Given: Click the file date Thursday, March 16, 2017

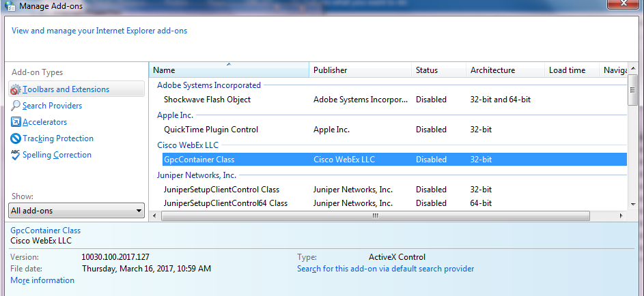Looking at the screenshot, I should click(x=147, y=269).
